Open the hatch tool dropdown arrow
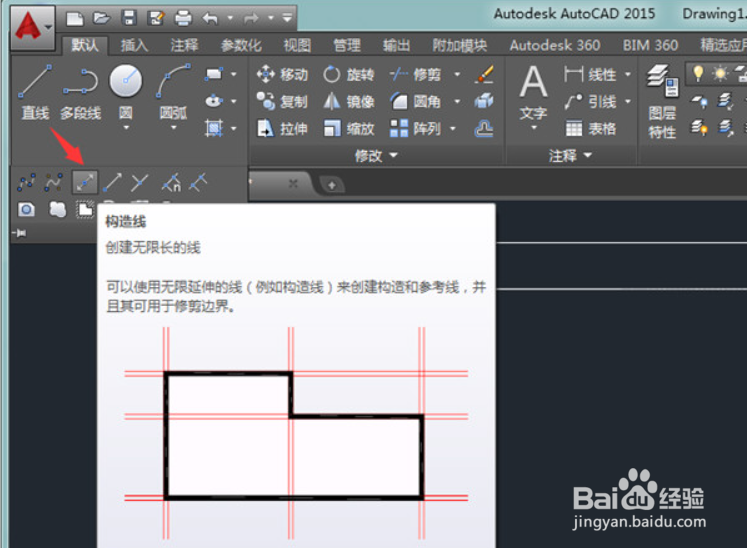The width and height of the screenshot is (747, 548). pos(233,129)
